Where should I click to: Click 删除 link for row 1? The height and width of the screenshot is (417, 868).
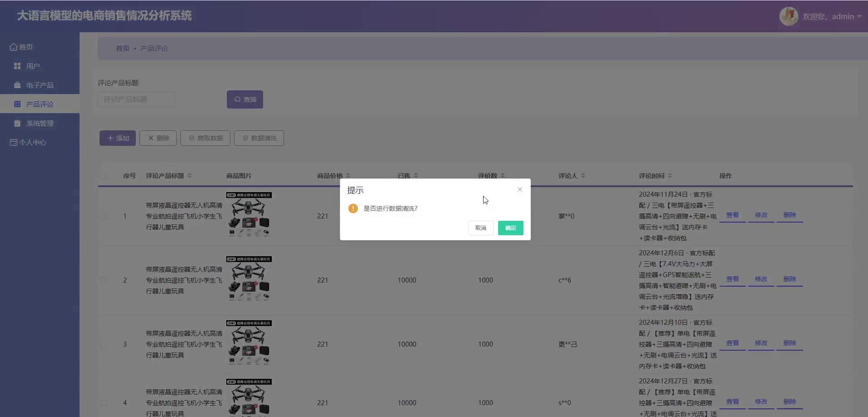(x=790, y=215)
